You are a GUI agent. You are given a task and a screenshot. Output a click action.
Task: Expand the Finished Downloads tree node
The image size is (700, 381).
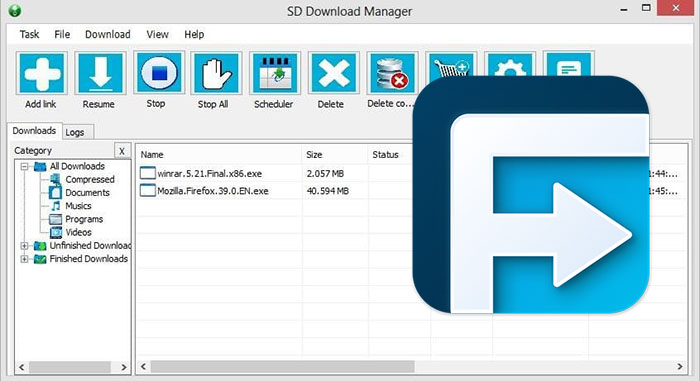point(25,259)
